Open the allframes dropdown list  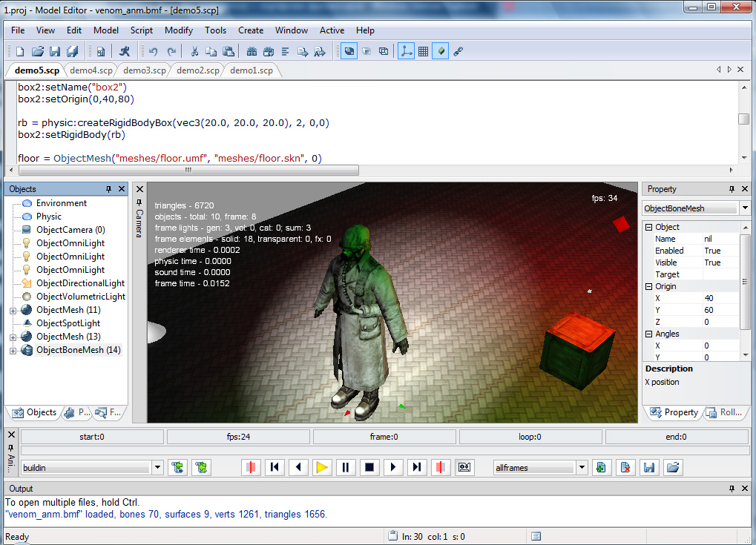582,467
